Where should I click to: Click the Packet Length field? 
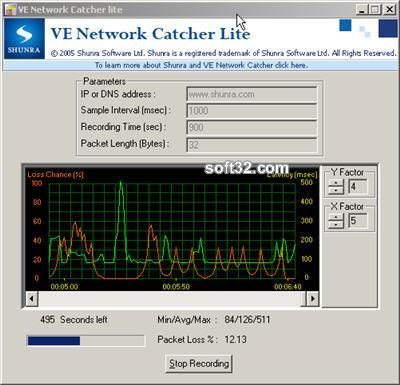(251, 145)
